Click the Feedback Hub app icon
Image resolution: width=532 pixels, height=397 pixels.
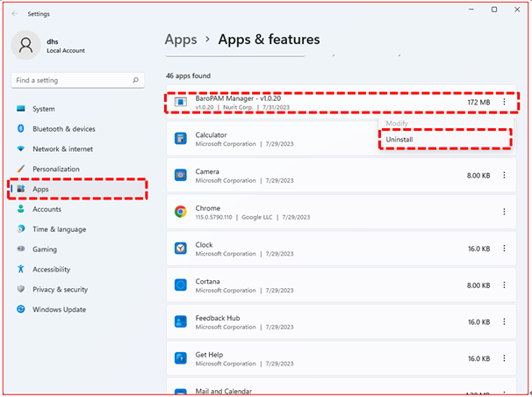[181, 321]
